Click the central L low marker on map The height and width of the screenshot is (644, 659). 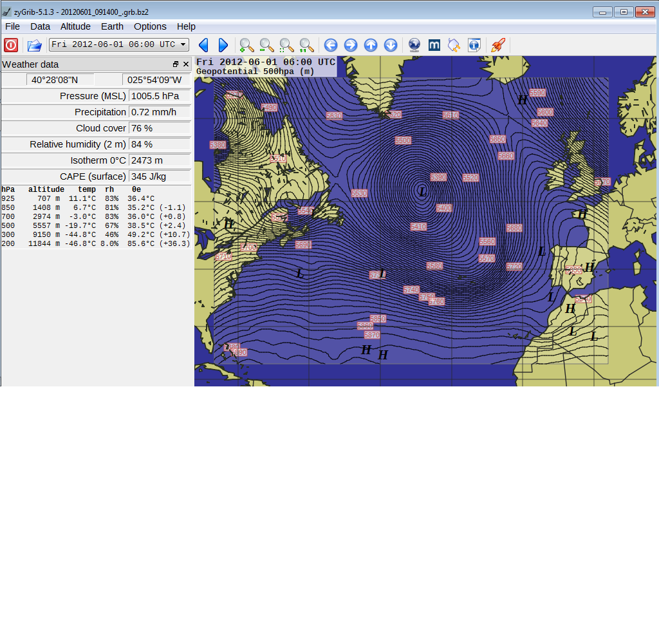click(x=422, y=192)
